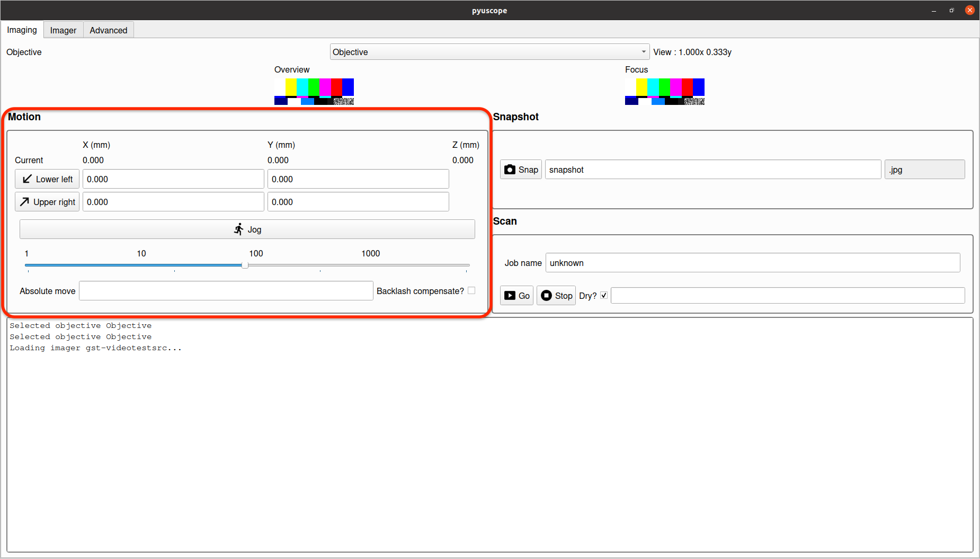Click the Absolute move input field
The height and width of the screenshot is (559, 980).
(x=226, y=291)
